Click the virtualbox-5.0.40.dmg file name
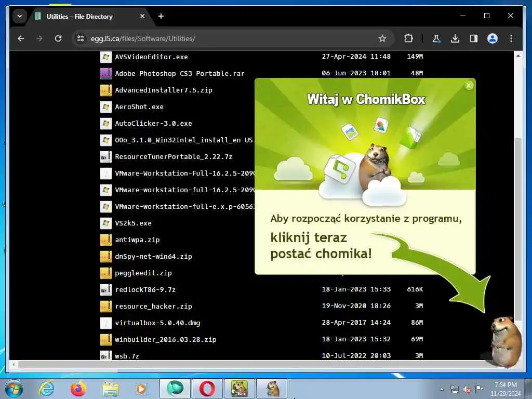 click(157, 323)
